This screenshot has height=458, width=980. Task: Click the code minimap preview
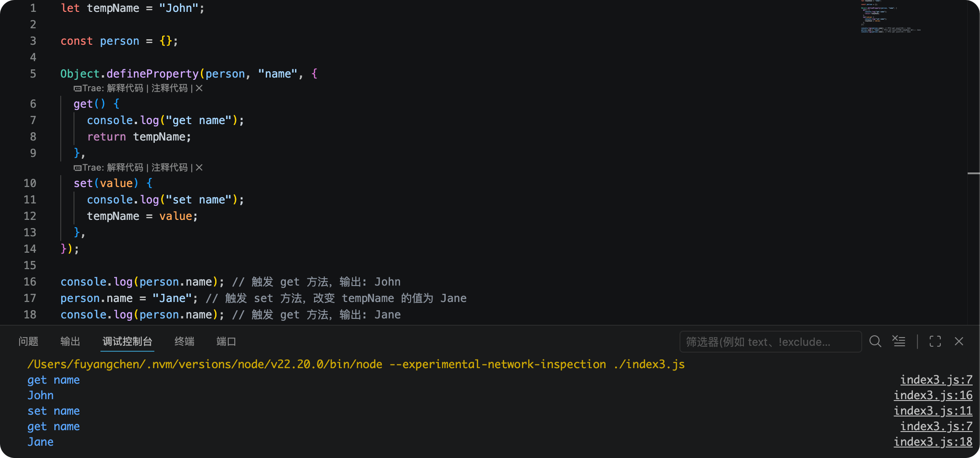click(x=890, y=16)
